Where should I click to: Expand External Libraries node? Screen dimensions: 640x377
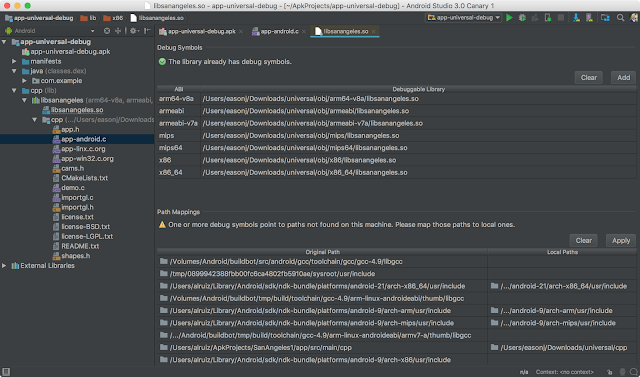click(4, 266)
